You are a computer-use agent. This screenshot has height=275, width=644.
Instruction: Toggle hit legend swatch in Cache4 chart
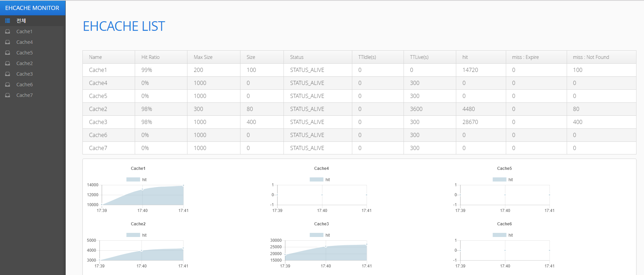tap(316, 179)
